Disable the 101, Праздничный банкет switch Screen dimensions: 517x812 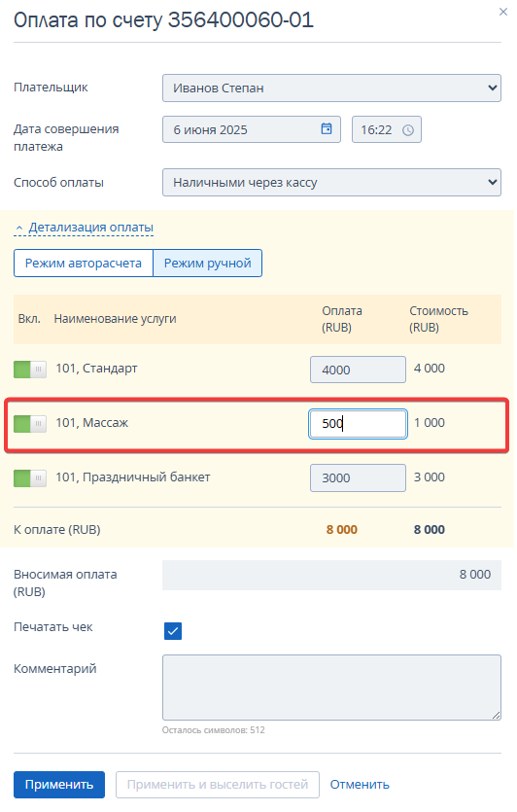30,478
